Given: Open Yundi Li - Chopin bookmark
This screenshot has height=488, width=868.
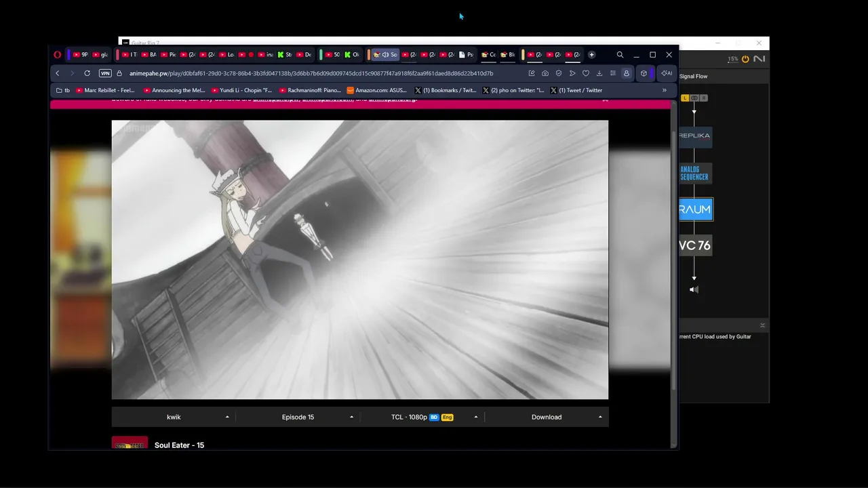Looking at the screenshot, I should [242, 90].
